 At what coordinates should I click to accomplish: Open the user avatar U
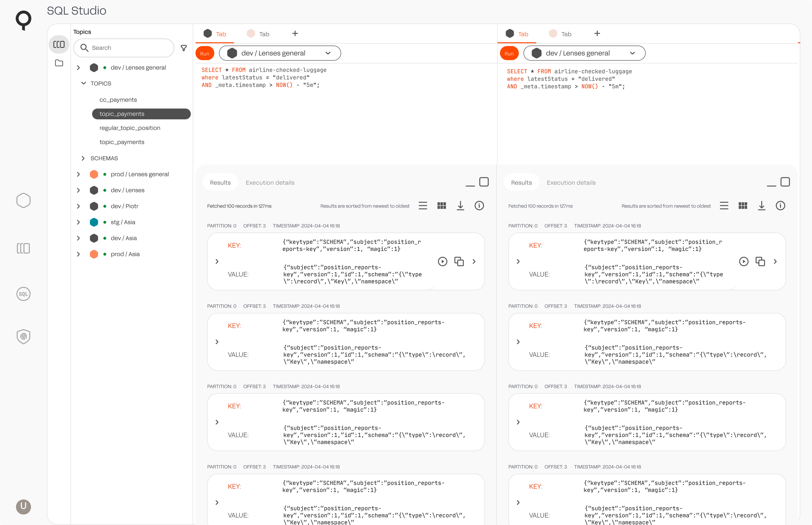23,506
